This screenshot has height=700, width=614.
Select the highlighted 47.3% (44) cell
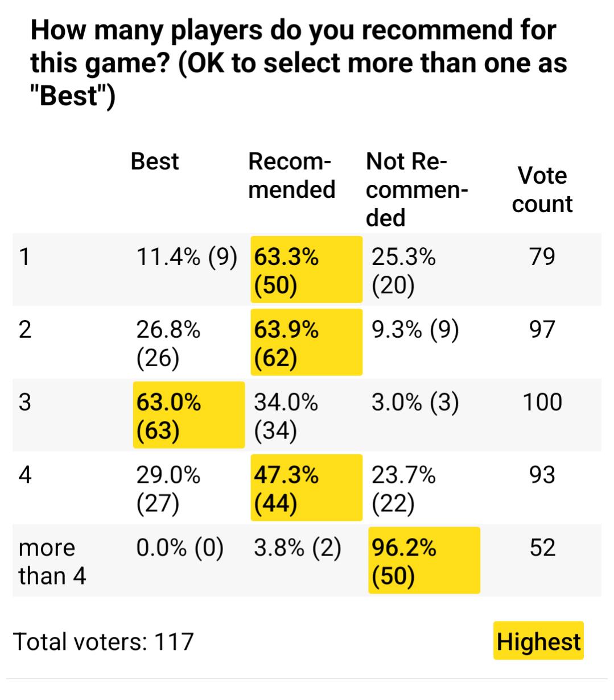(x=306, y=488)
